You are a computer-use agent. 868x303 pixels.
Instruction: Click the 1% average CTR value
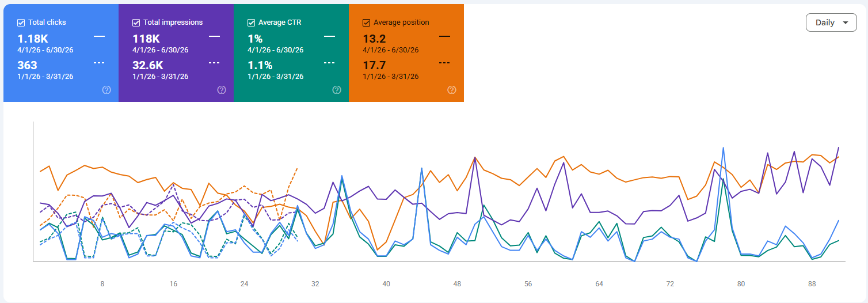[x=255, y=39]
